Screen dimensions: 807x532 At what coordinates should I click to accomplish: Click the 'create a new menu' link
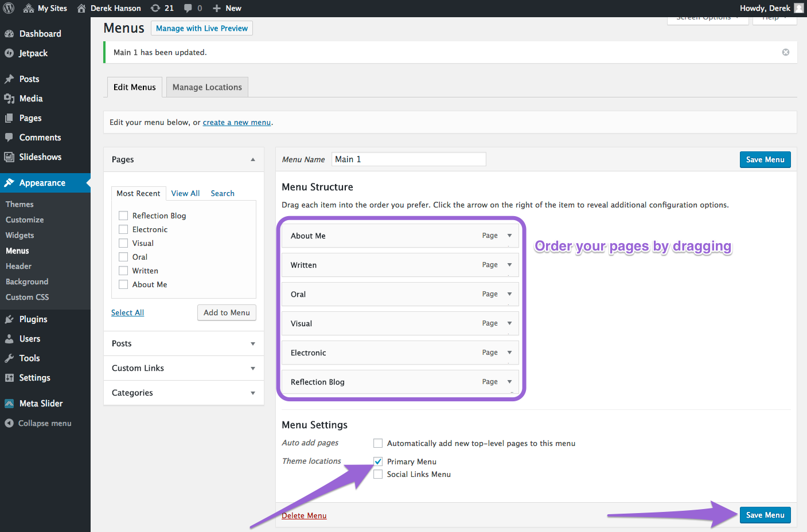tap(236, 122)
